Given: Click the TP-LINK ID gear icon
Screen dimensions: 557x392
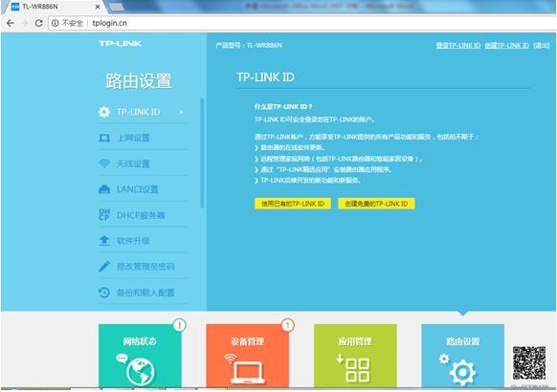Looking at the screenshot, I should click(x=104, y=112).
